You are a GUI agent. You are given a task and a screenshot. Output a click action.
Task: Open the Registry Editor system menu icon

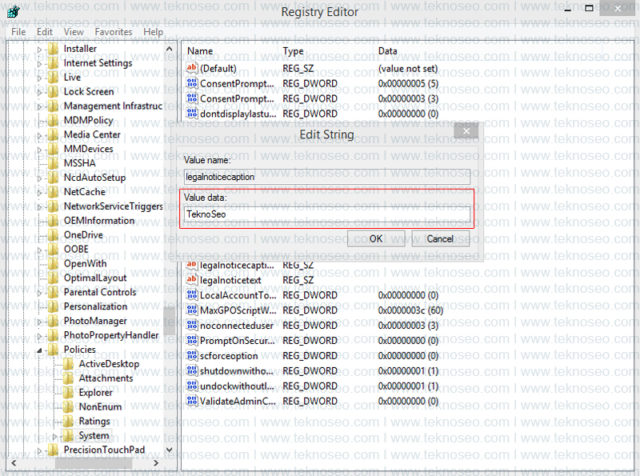point(13,11)
